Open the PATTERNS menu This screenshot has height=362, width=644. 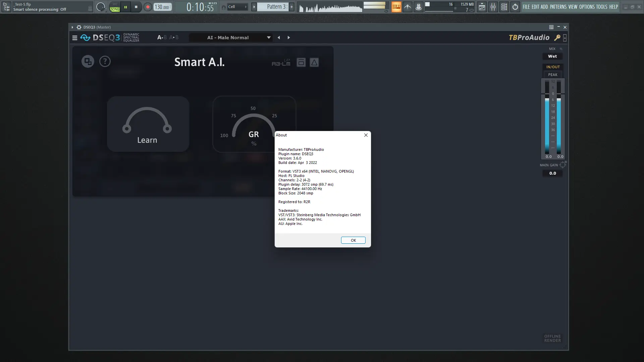click(558, 6)
